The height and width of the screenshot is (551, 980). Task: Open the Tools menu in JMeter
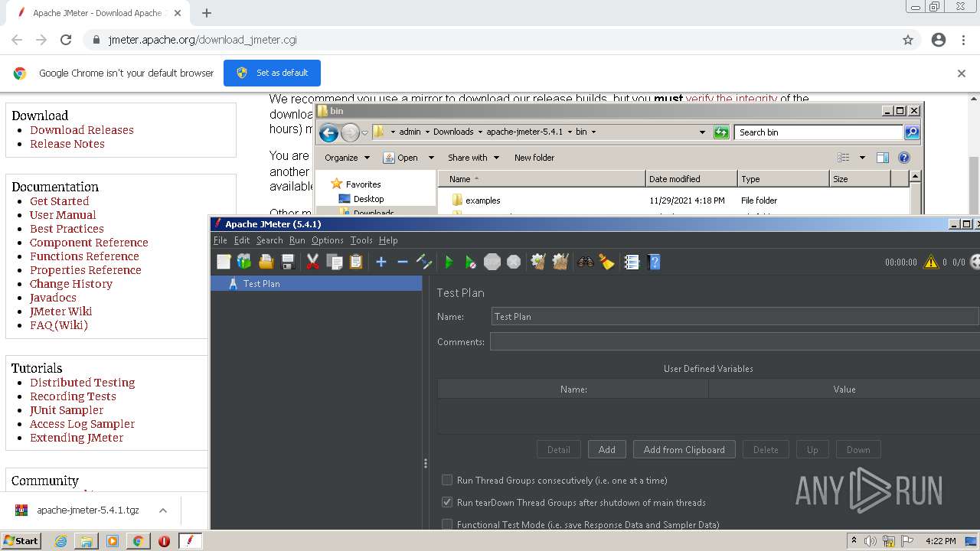(x=361, y=240)
